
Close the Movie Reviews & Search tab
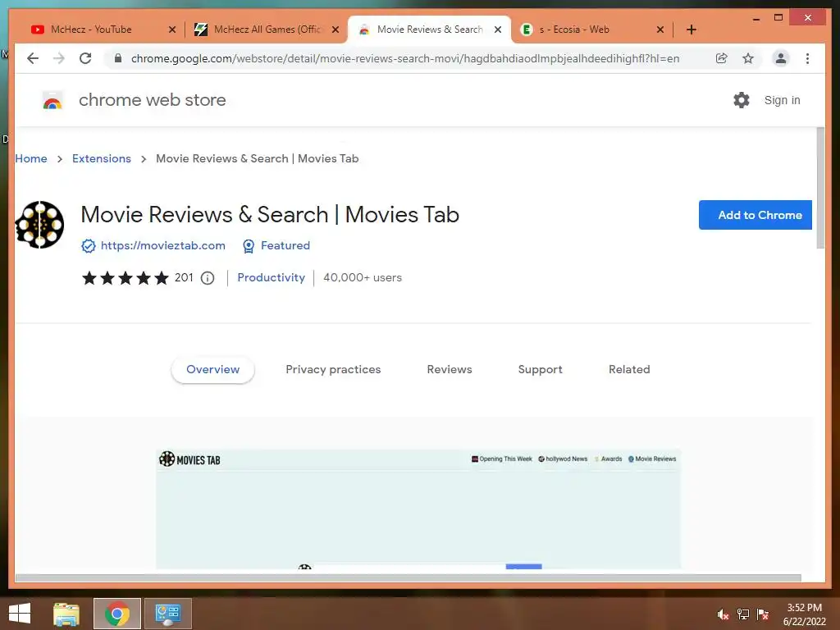click(498, 30)
